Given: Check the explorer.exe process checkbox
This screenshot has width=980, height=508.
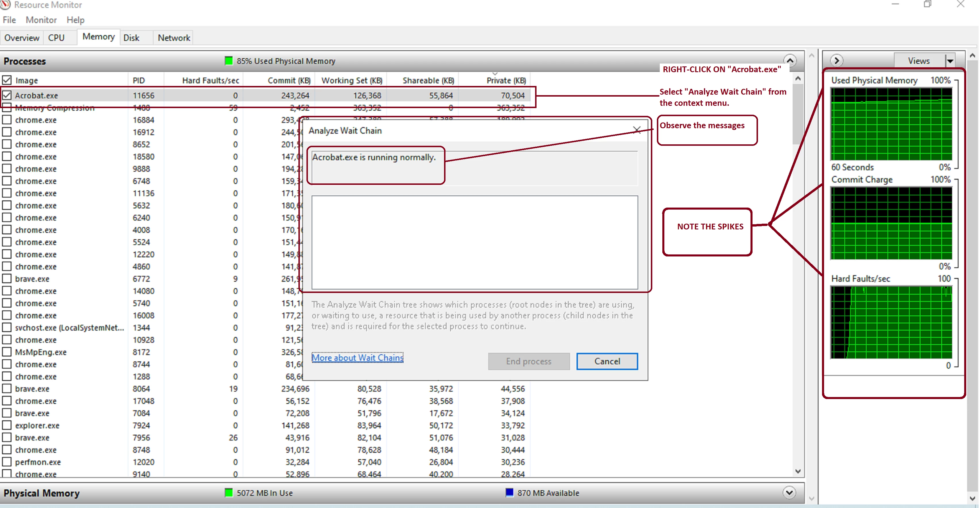Looking at the screenshot, I should pos(7,425).
